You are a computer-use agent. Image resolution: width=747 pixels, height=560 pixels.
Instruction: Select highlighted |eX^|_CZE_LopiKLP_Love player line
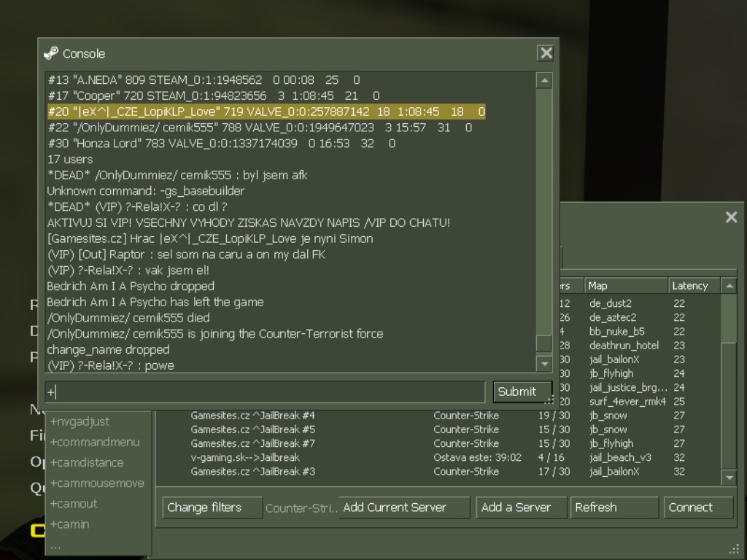tap(266, 112)
